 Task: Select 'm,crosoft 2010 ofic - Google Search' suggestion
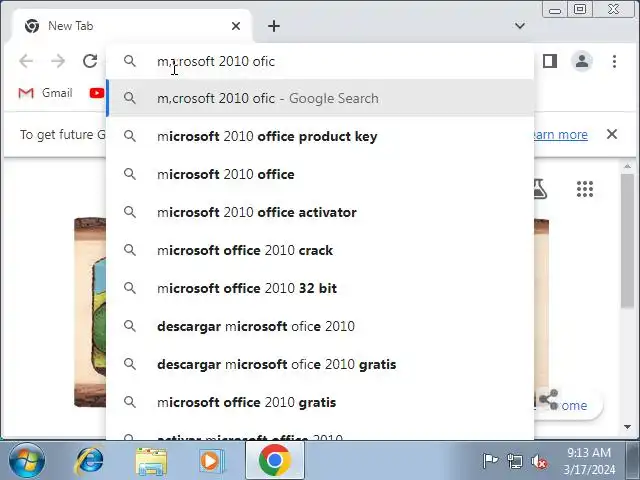(x=320, y=98)
